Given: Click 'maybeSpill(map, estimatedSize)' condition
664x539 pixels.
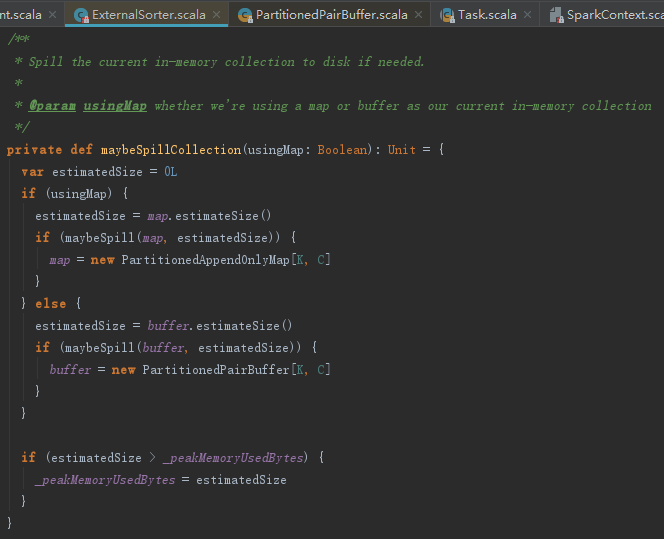Looking at the screenshot, I should 169,238.
